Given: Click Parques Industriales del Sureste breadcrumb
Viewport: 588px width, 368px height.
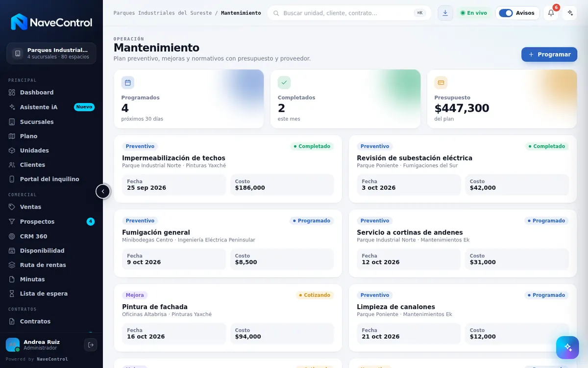Looking at the screenshot, I should (x=163, y=13).
